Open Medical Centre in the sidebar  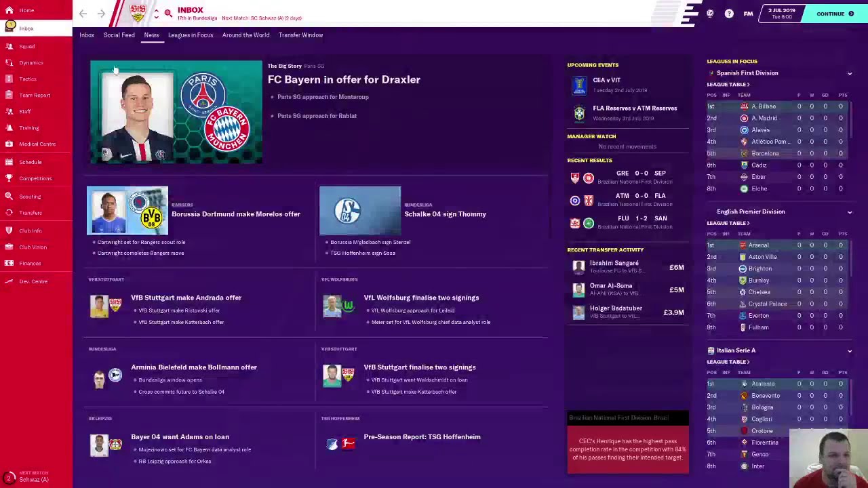[x=37, y=144]
